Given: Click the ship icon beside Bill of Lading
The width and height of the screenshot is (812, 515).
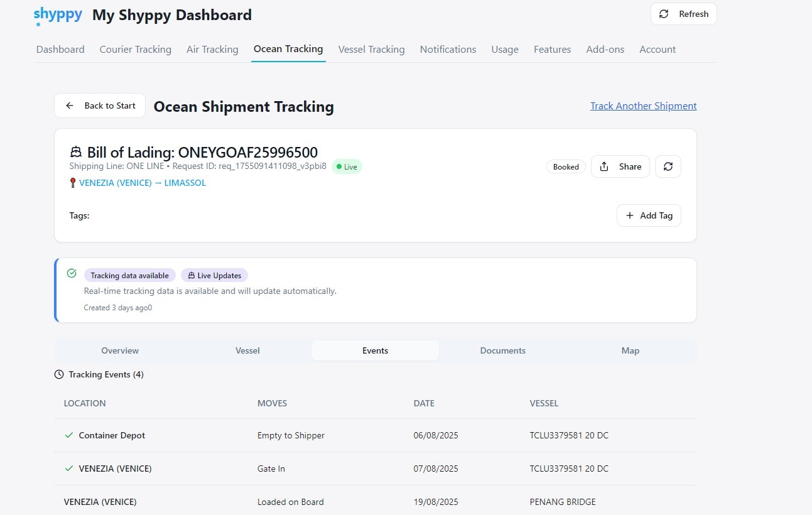Looking at the screenshot, I should (76, 152).
